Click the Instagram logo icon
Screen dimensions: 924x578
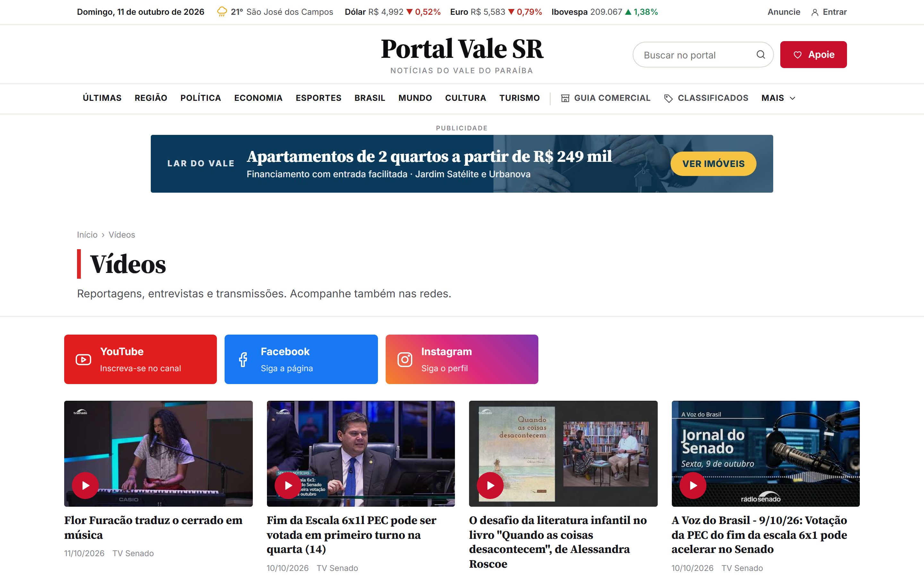tap(405, 360)
